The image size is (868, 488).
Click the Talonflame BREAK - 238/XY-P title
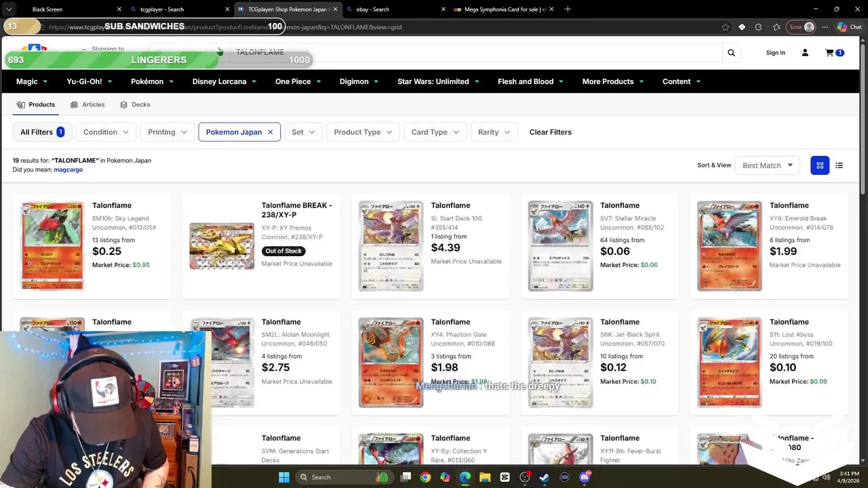click(296, 210)
